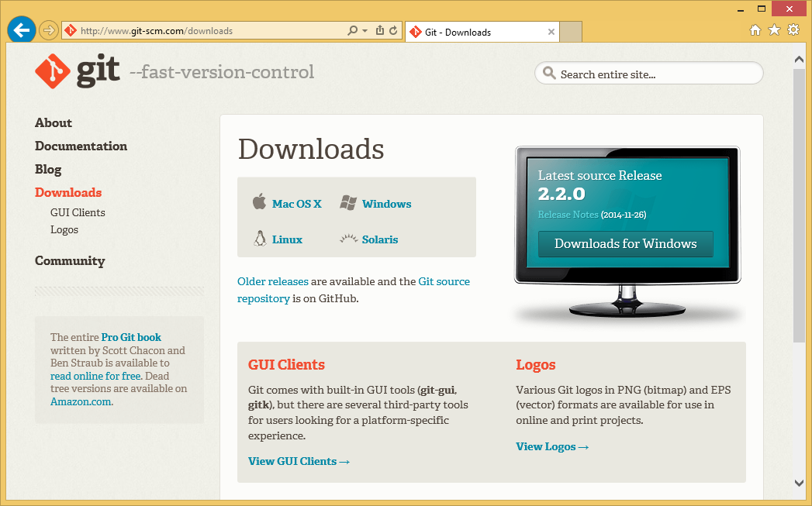812x506 pixels.
Task: Go to browser Home page icon
Action: (x=755, y=30)
